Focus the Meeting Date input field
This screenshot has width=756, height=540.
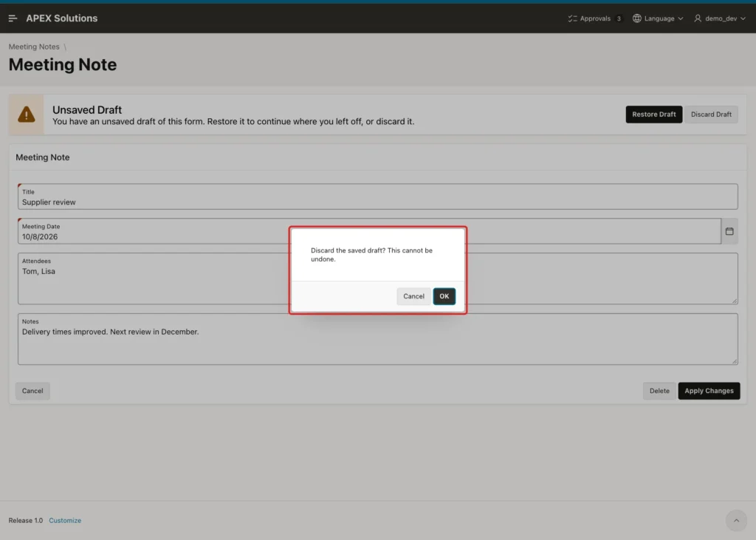[369, 231]
